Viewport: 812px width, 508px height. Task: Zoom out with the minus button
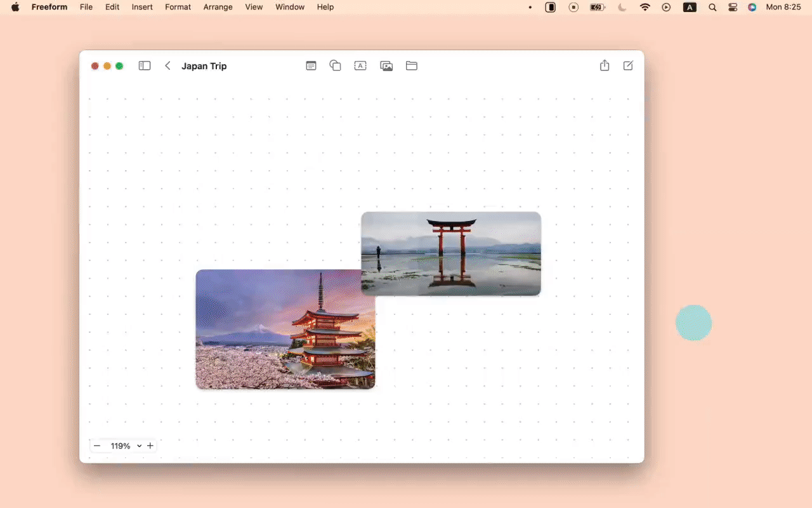(x=97, y=446)
